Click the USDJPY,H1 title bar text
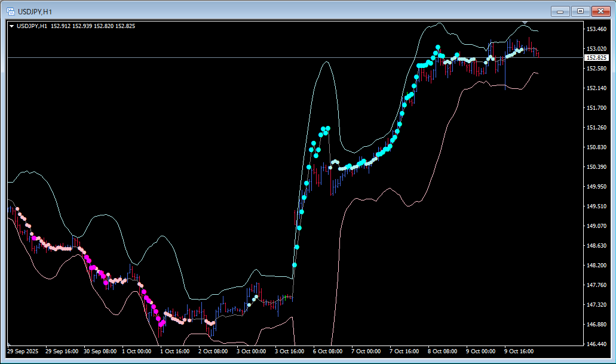This screenshot has width=616, height=364. pyautogui.click(x=35, y=12)
